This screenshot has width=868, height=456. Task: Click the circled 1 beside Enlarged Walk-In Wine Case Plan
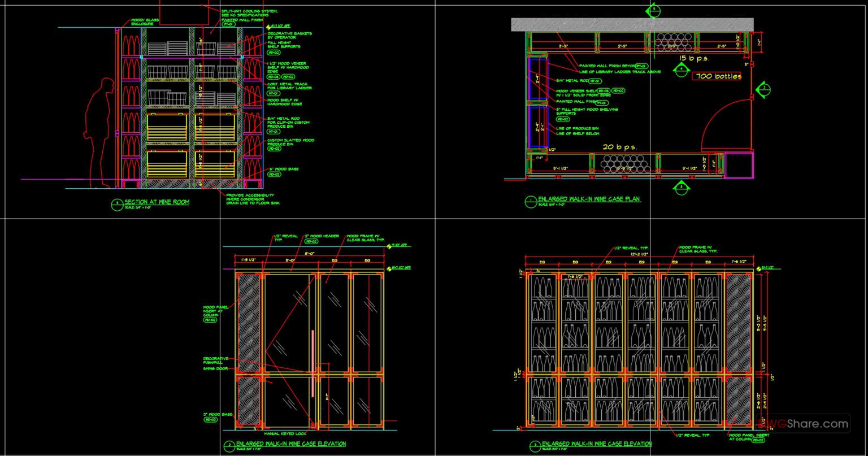(x=531, y=199)
